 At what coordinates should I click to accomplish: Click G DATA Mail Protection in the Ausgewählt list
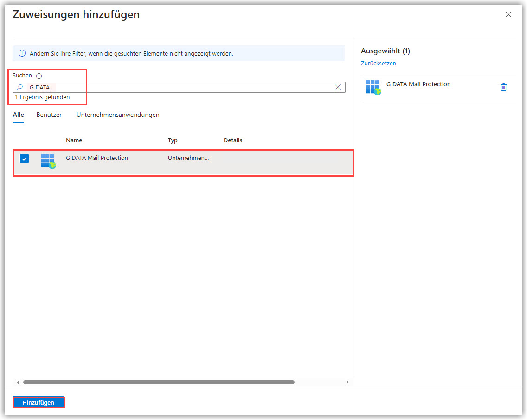pyautogui.click(x=418, y=84)
